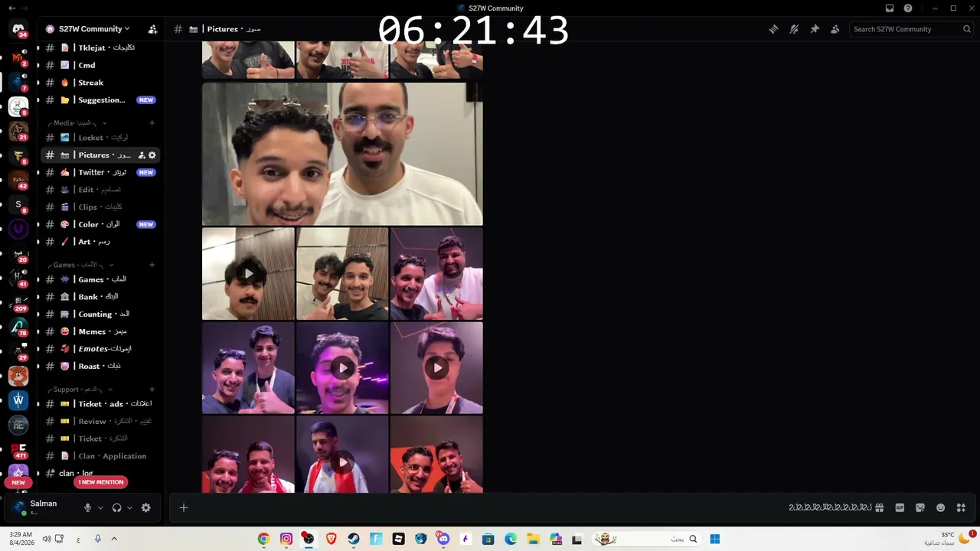The width and height of the screenshot is (980, 551).
Task: Open the Twitter channel
Action: (100, 172)
